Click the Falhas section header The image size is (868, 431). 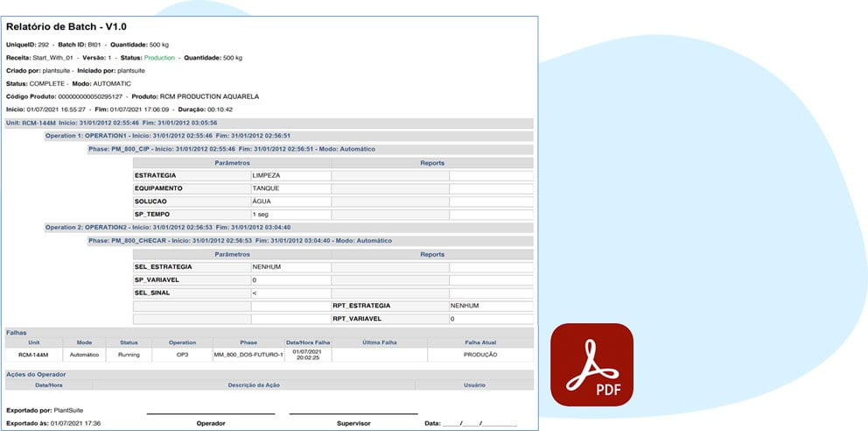pyautogui.click(x=17, y=333)
